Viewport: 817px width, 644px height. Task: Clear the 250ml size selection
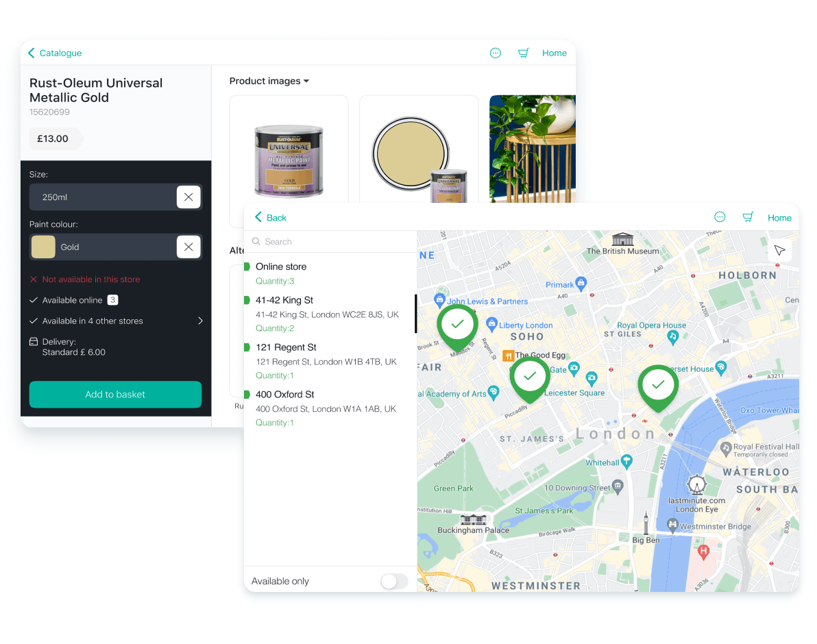tap(188, 197)
